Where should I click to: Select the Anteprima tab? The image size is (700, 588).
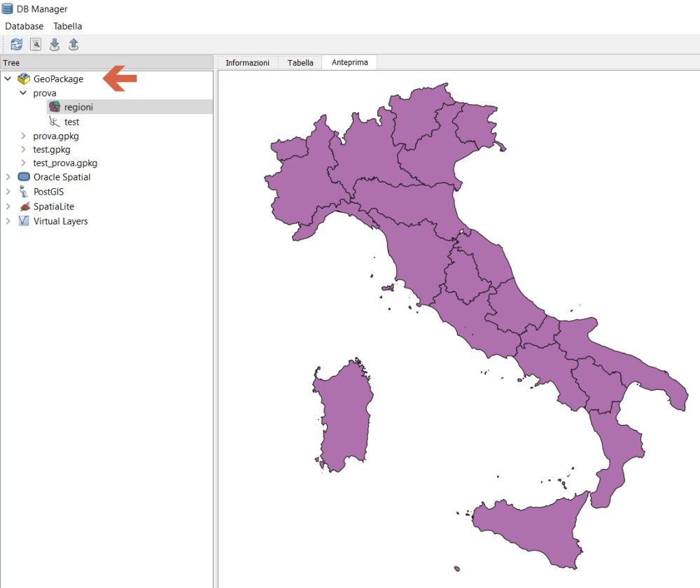click(349, 62)
